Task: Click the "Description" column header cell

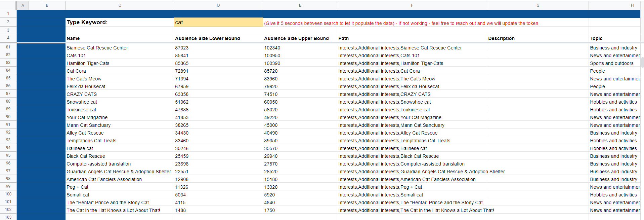Action: click(x=501, y=38)
